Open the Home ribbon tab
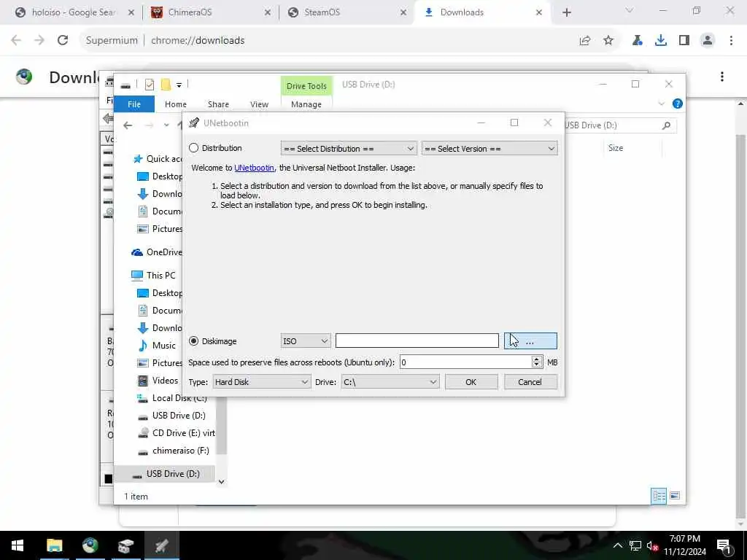Viewport: 747px width, 560px height. (175, 104)
